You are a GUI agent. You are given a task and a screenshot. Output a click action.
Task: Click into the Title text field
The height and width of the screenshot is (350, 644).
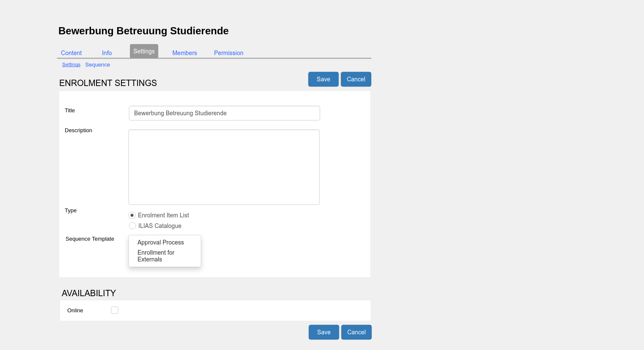[x=224, y=113]
